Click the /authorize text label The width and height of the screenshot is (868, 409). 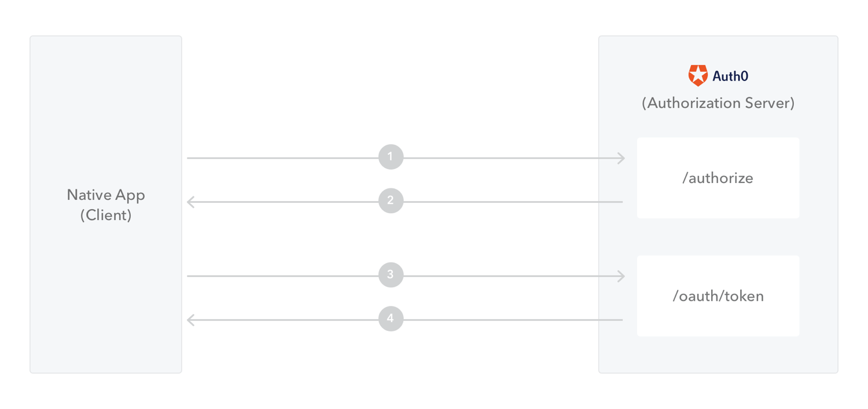[718, 178]
